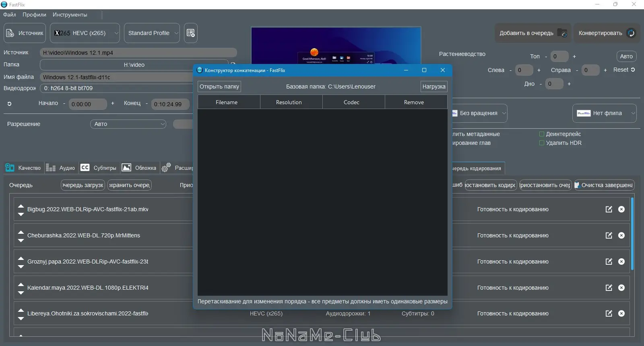Viewport: 644px width, 346px height.
Task: Move Bigbug.2022 up in the queue
Action: click(21, 206)
